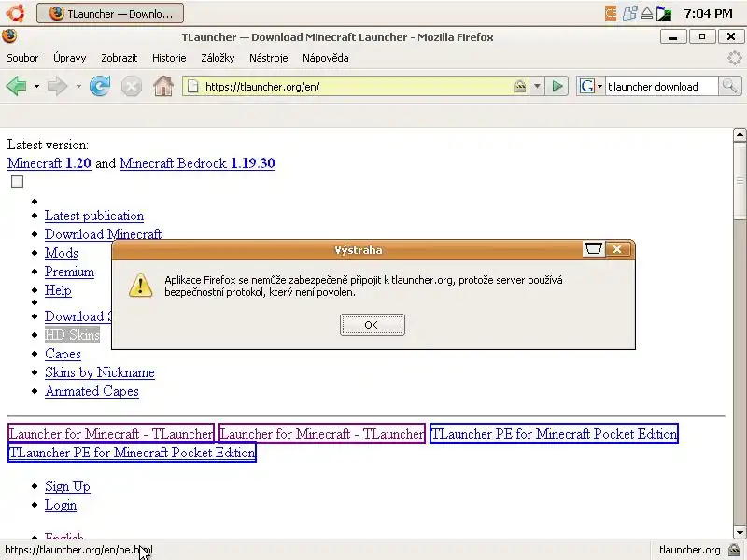Open the Forward history dropdown arrow

[78, 87]
